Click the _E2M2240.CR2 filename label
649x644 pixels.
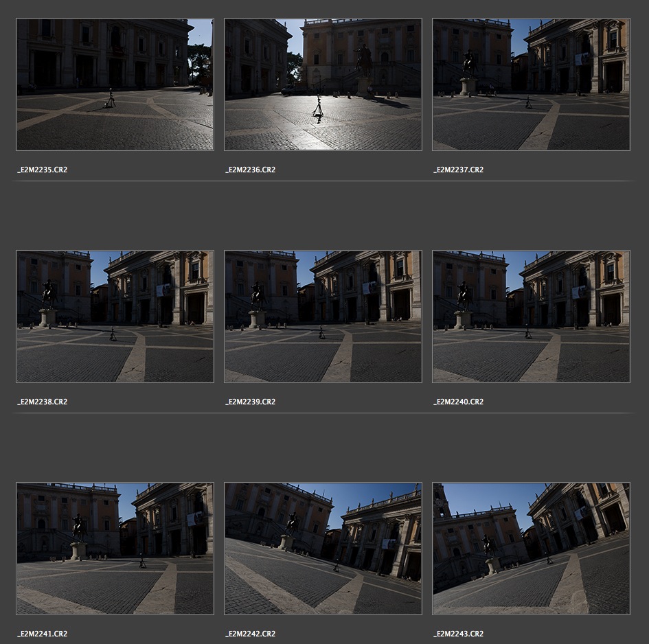(459, 402)
